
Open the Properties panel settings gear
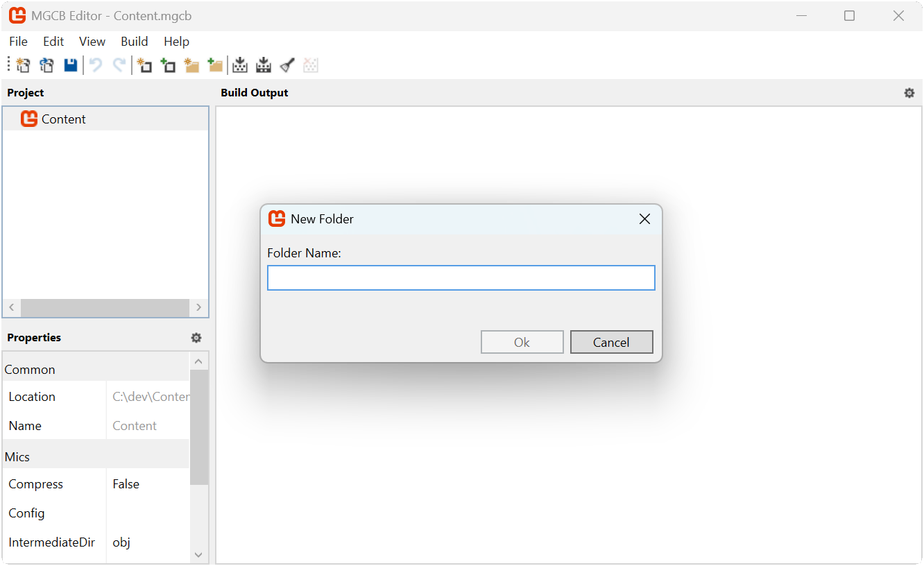click(x=196, y=338)
